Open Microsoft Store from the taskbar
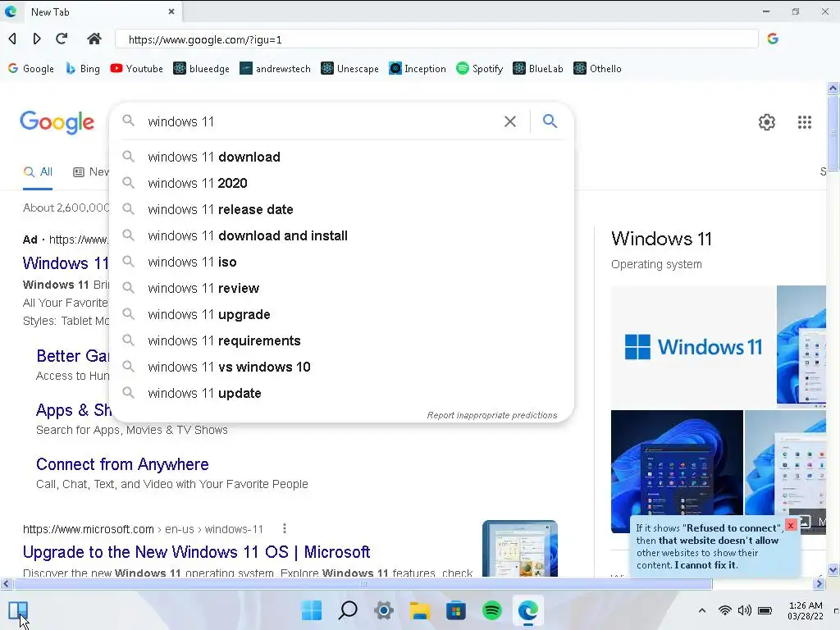Screen dimensions: 840x630 (x=456, y=610)
